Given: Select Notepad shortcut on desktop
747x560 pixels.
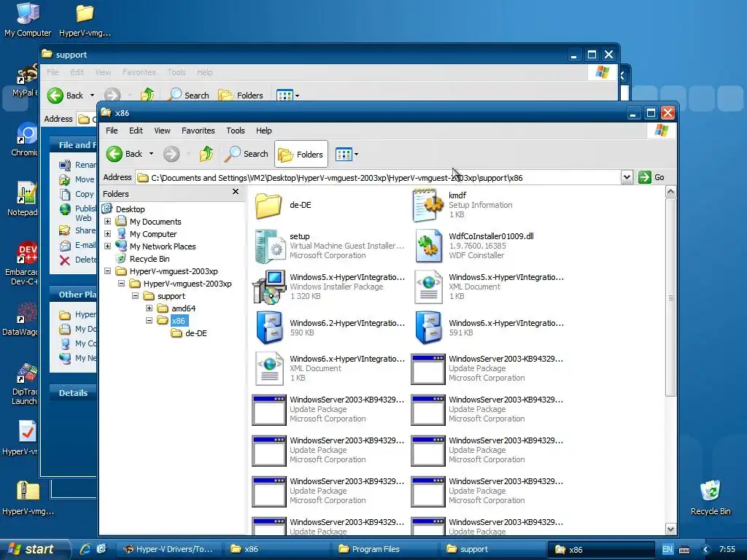Looking at the screenshot, I should [x=23, y=199].
